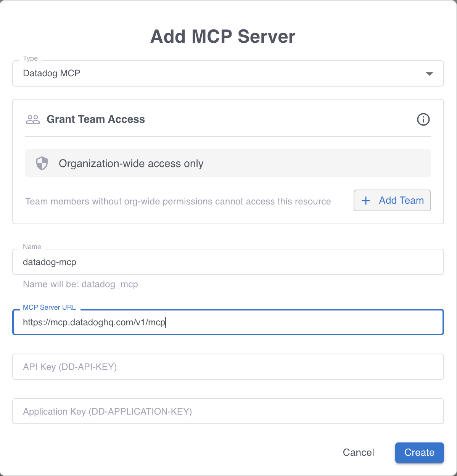
Task: Focus the API Key (DD-API-KEY) field
Action: click(x=228, y=367)
